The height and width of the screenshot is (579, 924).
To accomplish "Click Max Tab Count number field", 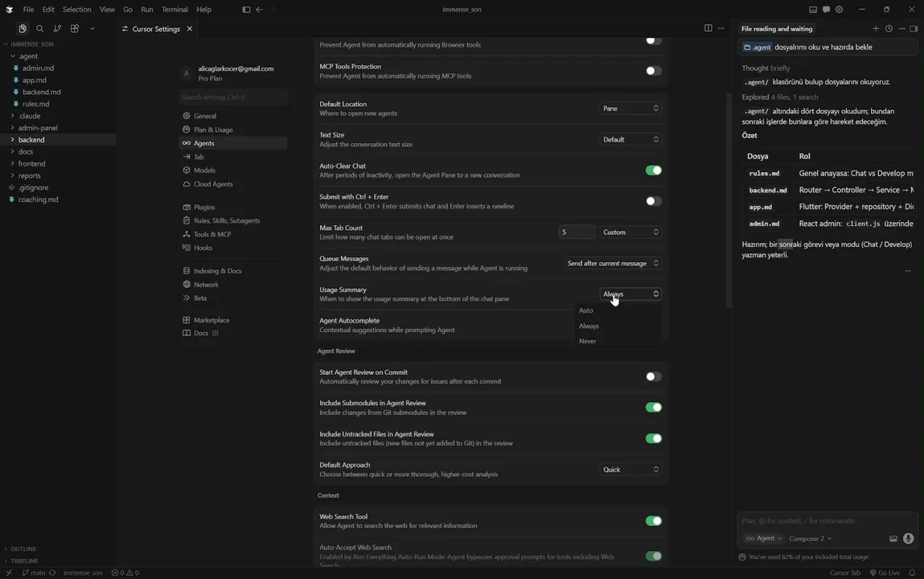I will [577, 232].
